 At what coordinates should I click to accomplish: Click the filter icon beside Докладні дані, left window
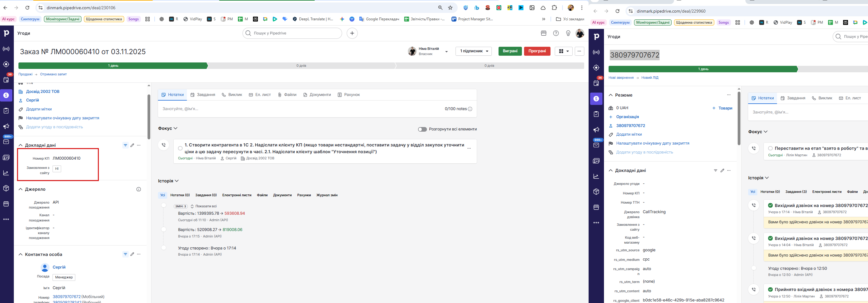(x=125, y=145)
